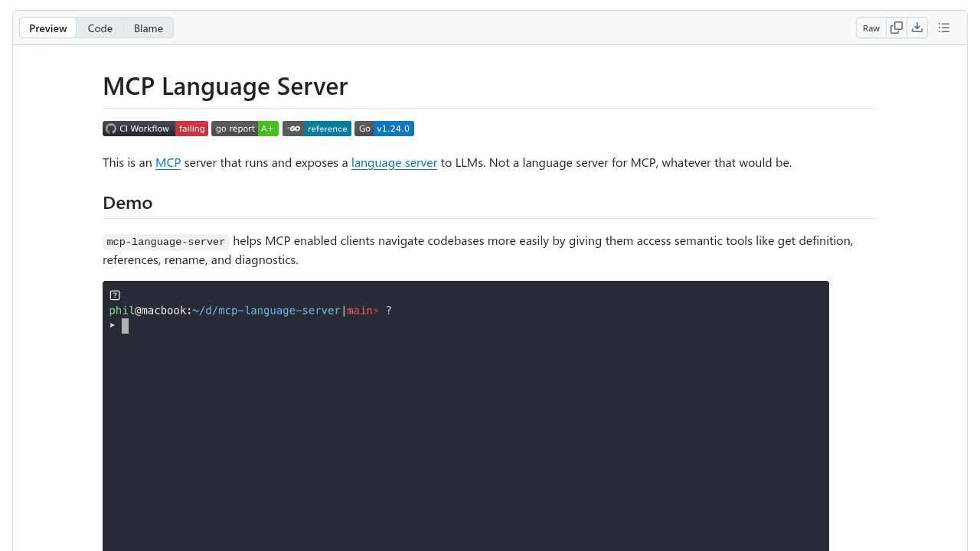Click the green prompt arrow in the terminal
Screen dimensions: 980x551
pyautogui.click(x=112, y=325)
